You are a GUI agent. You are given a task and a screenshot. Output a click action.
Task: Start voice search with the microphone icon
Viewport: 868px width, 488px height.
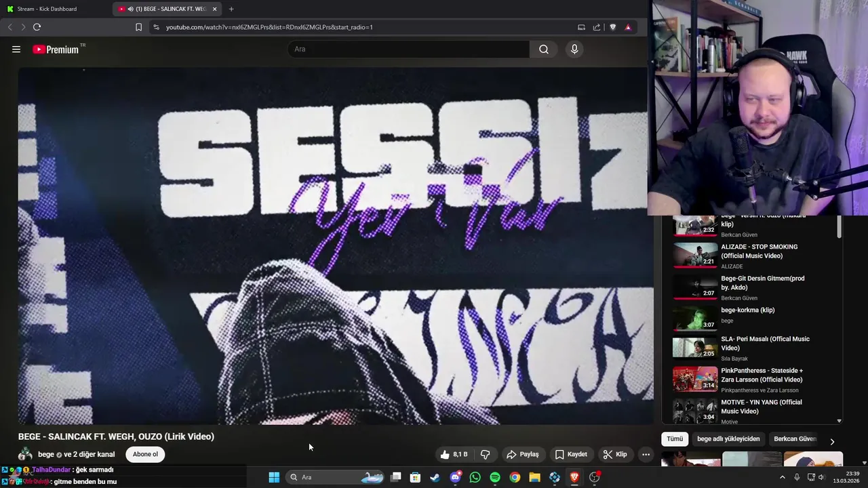coord(574,49)
